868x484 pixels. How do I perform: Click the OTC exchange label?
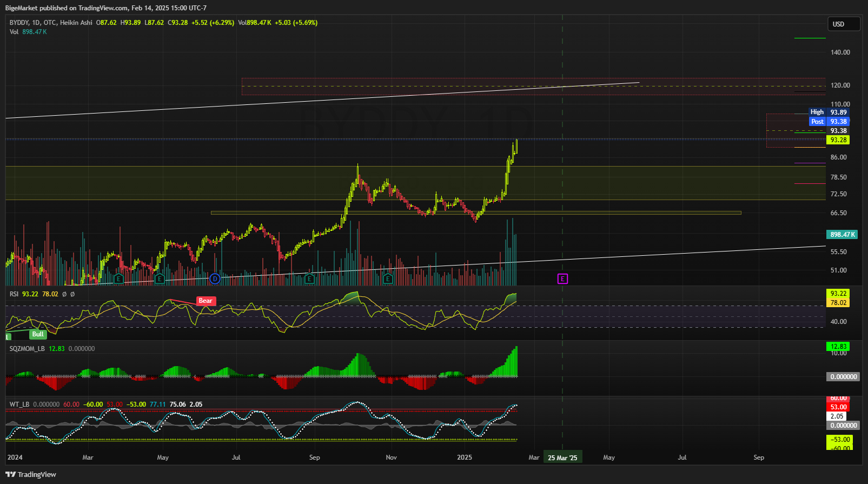click(50, 23)
